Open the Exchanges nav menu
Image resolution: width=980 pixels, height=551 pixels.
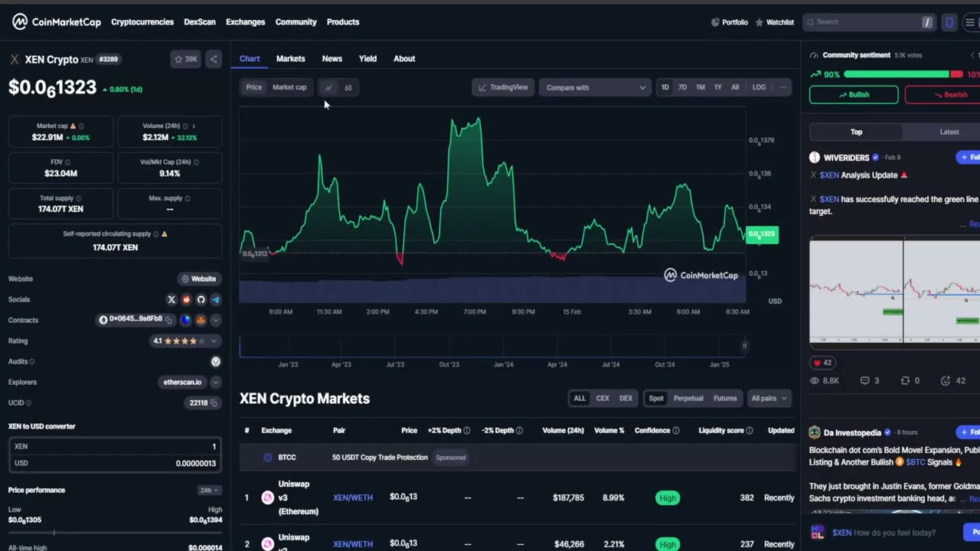(x=246, y=22)
